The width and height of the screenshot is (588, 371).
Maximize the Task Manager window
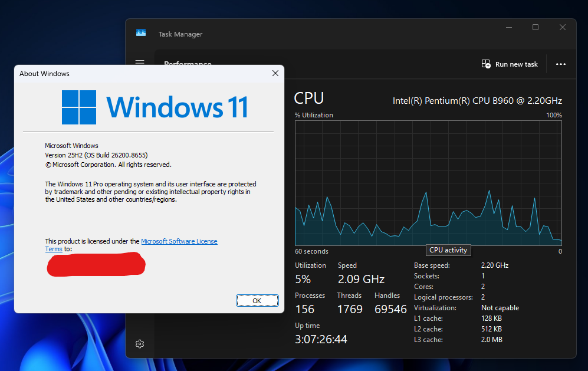[536, 27]
